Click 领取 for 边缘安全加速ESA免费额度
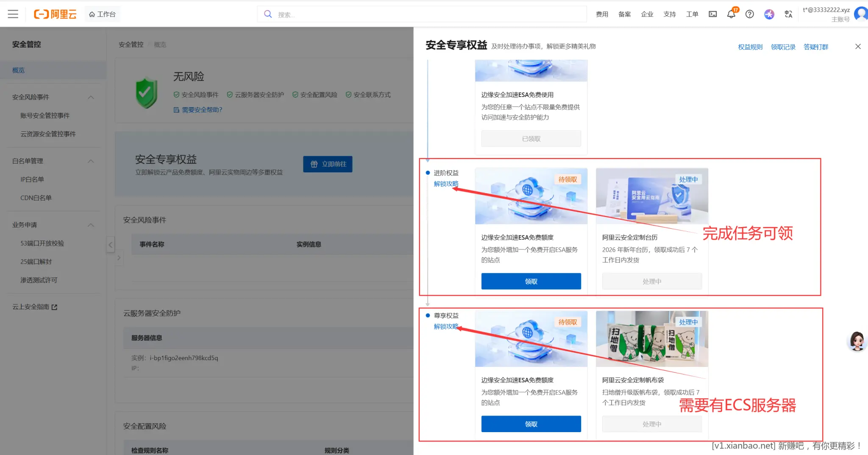This screenshot has height=455, width=868. click(531, 281)
